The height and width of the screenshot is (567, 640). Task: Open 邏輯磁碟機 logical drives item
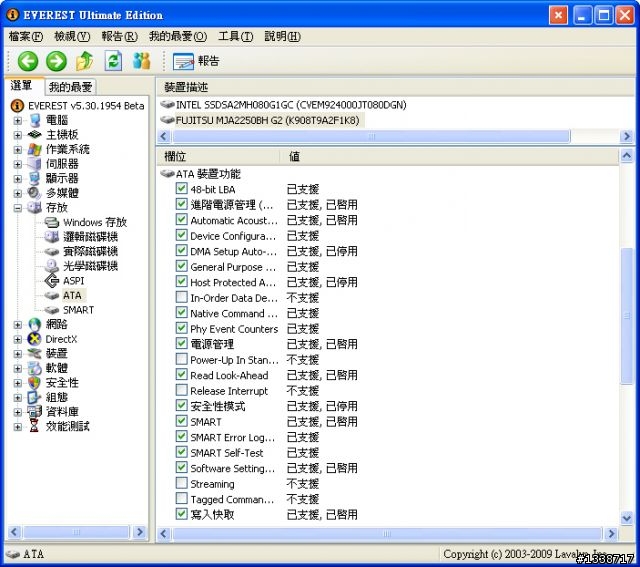point(81,237)
